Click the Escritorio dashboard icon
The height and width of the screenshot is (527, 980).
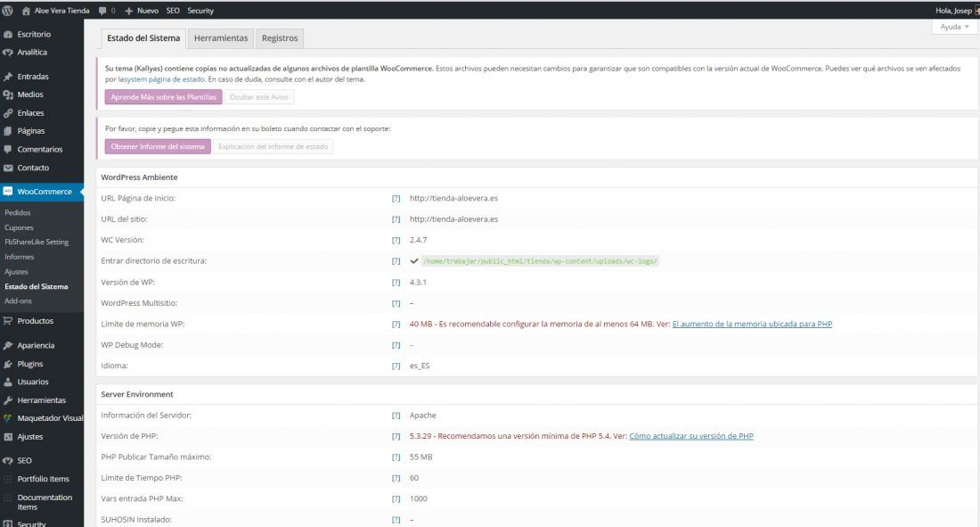[8, 35]
